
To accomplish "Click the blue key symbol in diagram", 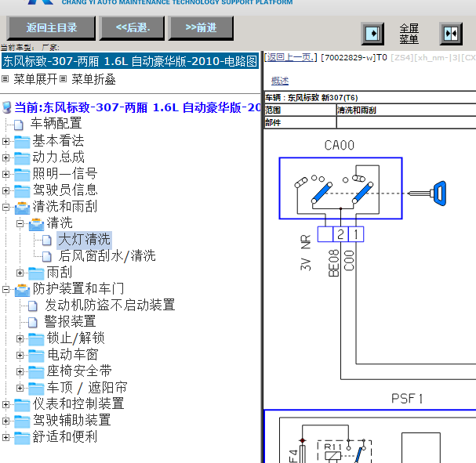I will 427,194.
